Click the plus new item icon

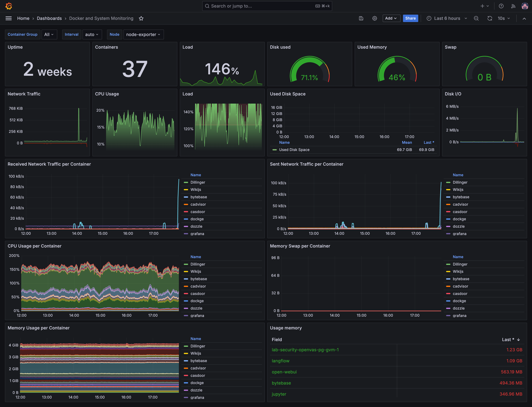click(482, 6)
